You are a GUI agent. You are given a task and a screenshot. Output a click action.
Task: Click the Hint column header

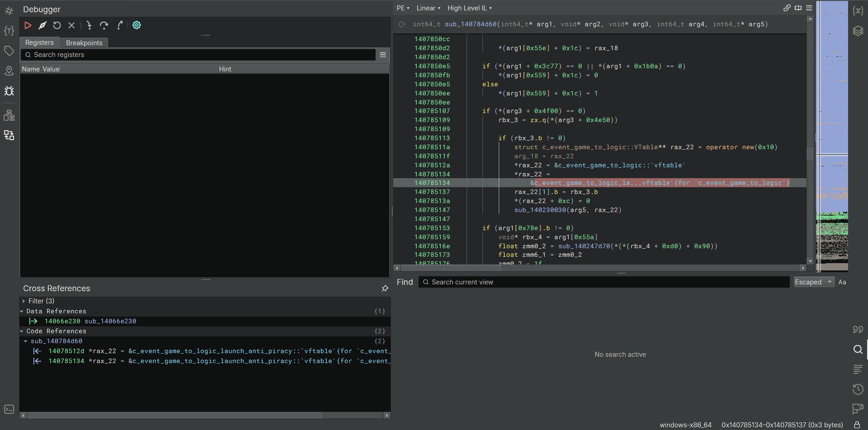pyautogui.click(x=225, y=69)
